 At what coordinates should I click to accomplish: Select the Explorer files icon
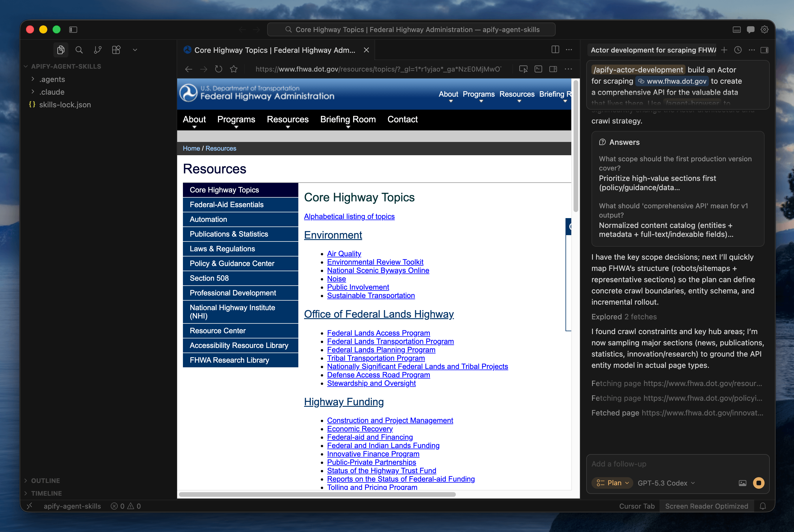tap(61, 50)
